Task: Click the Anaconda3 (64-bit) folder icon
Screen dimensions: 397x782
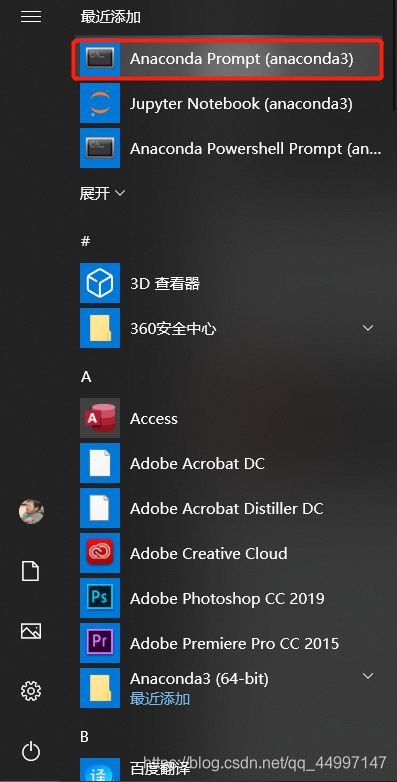Action: coord(100,688)
